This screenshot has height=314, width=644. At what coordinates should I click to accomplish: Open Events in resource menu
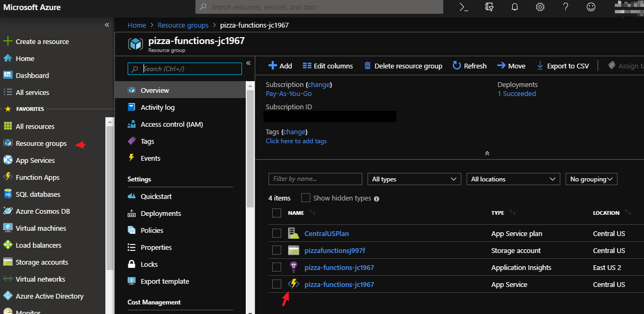(181, 158)
